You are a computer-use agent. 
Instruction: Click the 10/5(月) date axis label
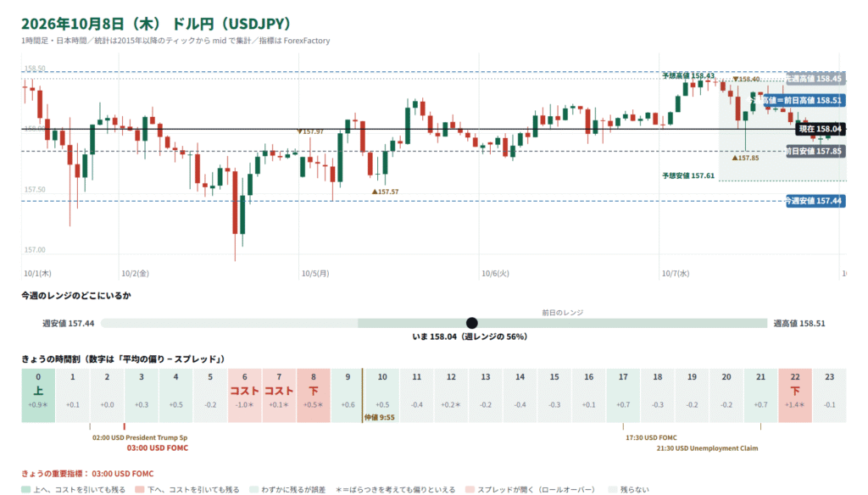315,274
